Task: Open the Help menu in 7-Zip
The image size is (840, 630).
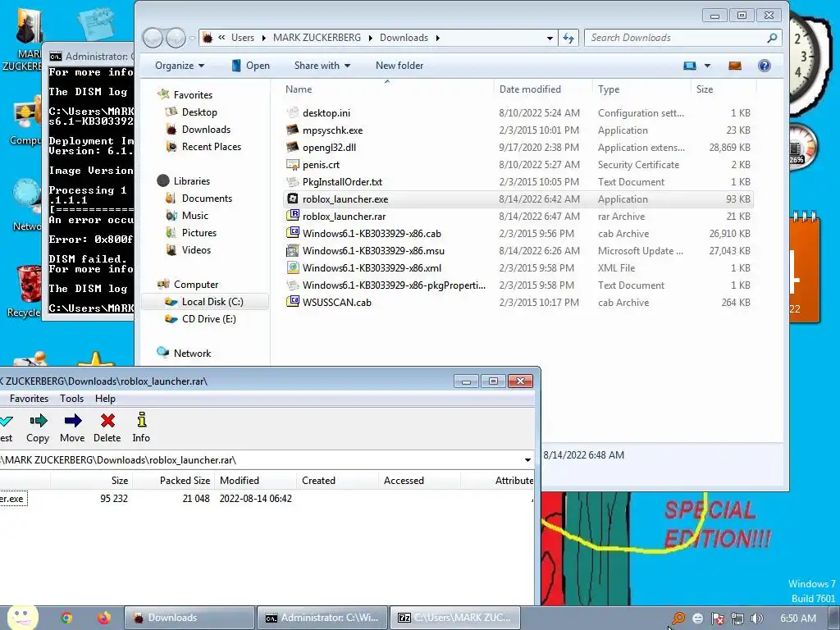Action: tap(105, 398)
